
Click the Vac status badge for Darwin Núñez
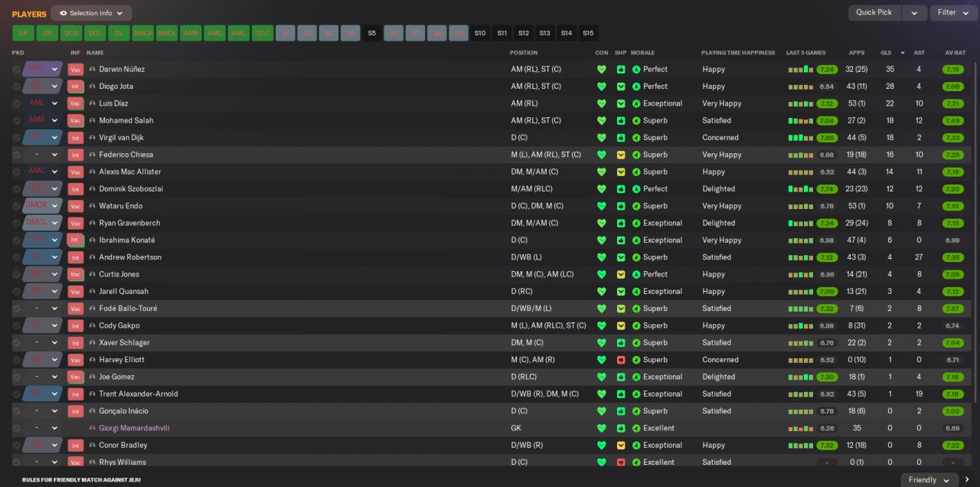click(x=75, y=69)
